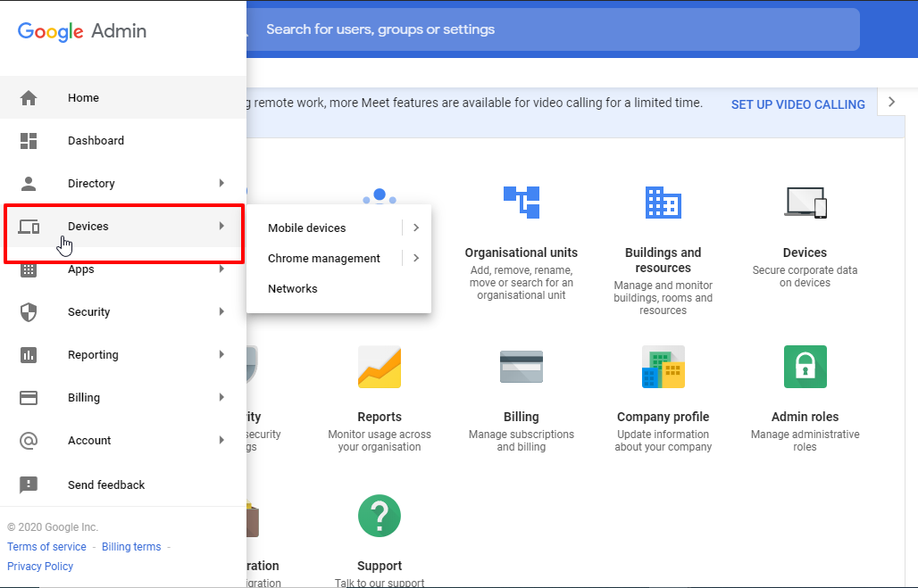Click the Directory person icon
This screenshot has height=588, width=918.
[28, 183]
